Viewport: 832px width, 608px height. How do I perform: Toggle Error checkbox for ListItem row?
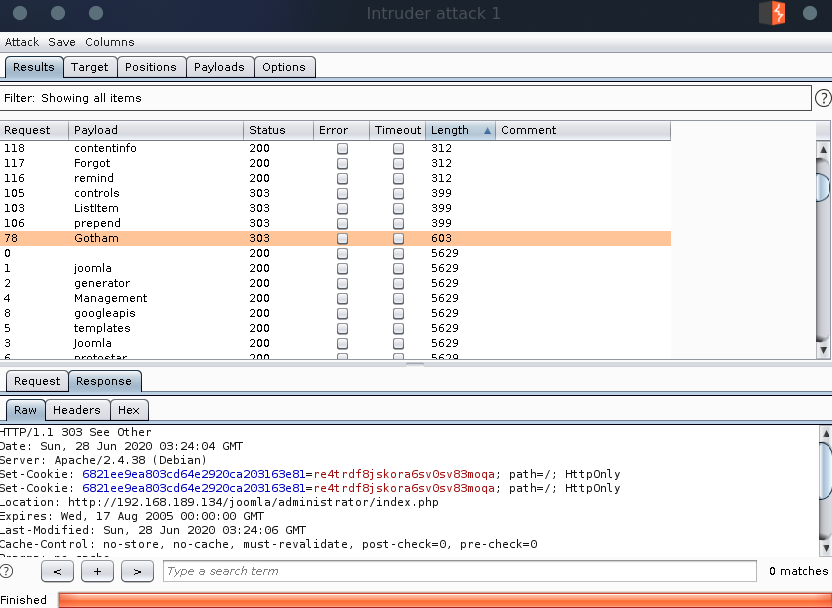pyautogui.click(x=343, y=208)
